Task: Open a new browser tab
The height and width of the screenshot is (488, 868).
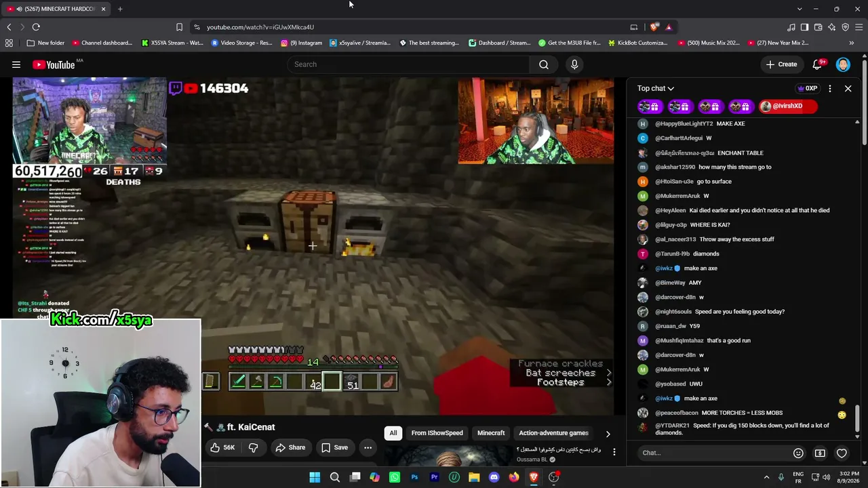Action: (120, 9)
